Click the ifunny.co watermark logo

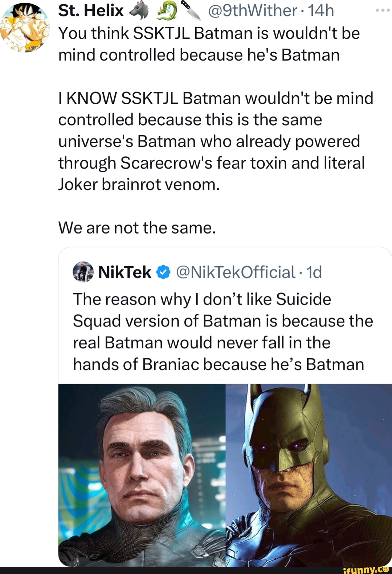(367, 569)
